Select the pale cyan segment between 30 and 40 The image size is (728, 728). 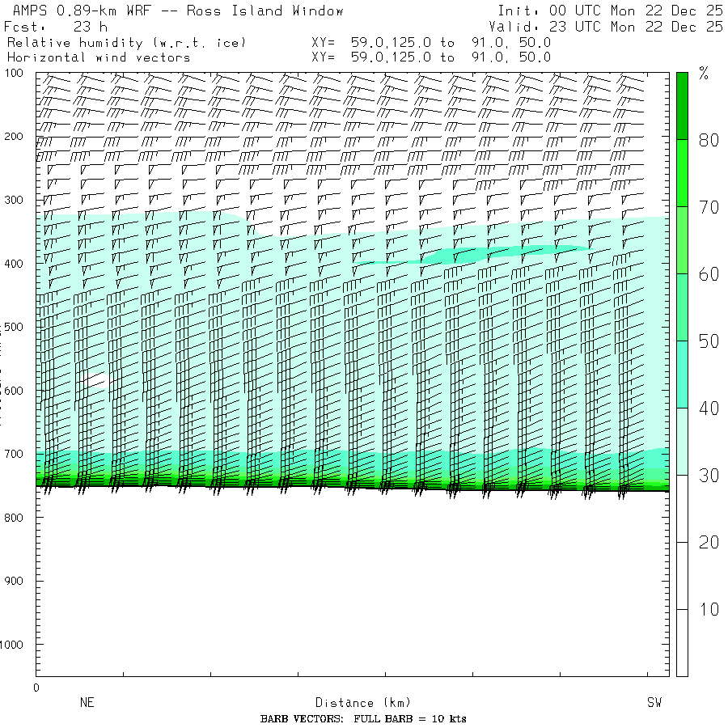click(x=682, y=442)
